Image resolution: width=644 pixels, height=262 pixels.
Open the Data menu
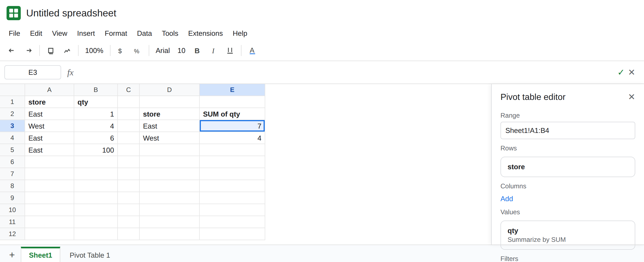pos(144,33)
